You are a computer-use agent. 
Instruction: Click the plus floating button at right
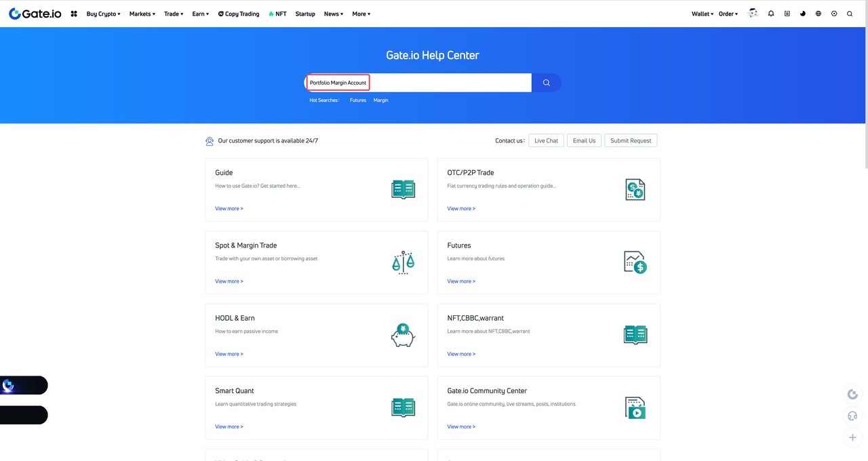pyautogui.click(x=853, y=437)
